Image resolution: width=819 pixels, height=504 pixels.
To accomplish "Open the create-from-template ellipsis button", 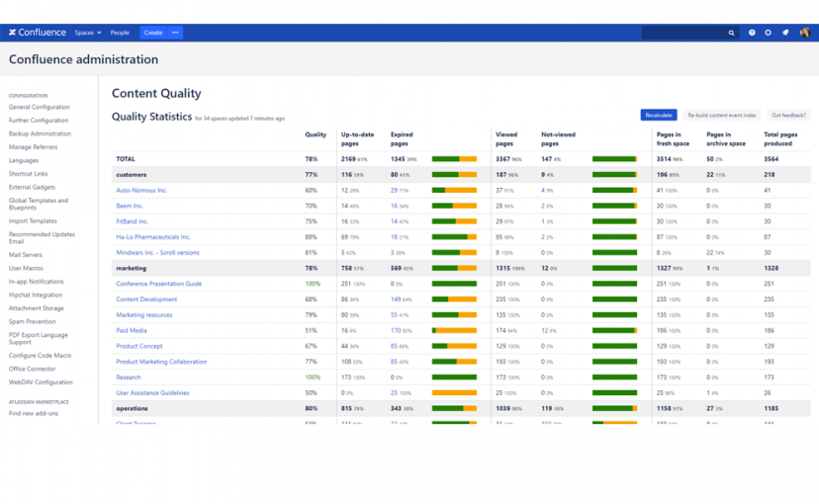I will pos(175,33).
